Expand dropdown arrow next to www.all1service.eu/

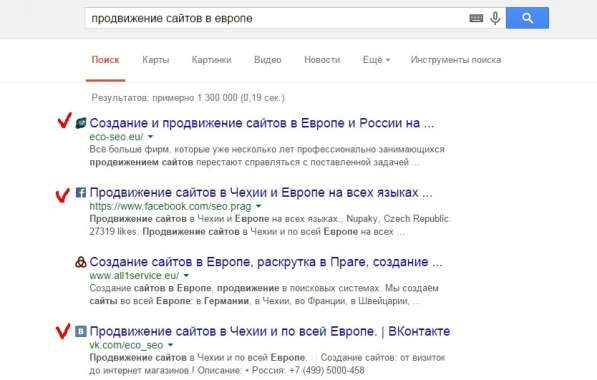coord(186,275)
